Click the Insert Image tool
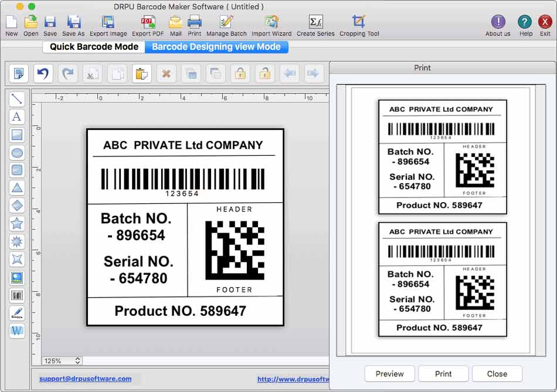The height and width of the screenshot is (392, 557). coord(17,278)
